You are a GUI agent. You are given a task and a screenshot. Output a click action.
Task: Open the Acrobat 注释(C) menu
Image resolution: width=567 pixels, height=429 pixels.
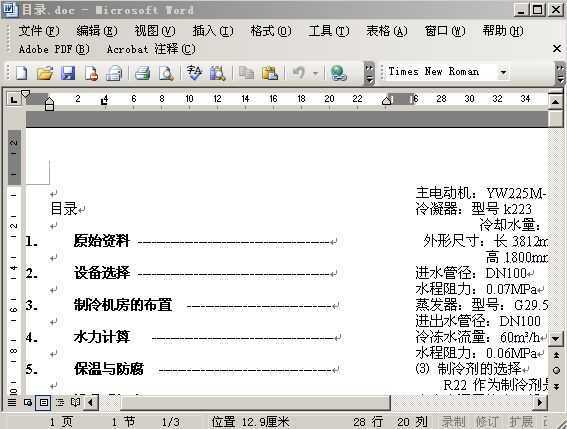click(x=151, y=49)
